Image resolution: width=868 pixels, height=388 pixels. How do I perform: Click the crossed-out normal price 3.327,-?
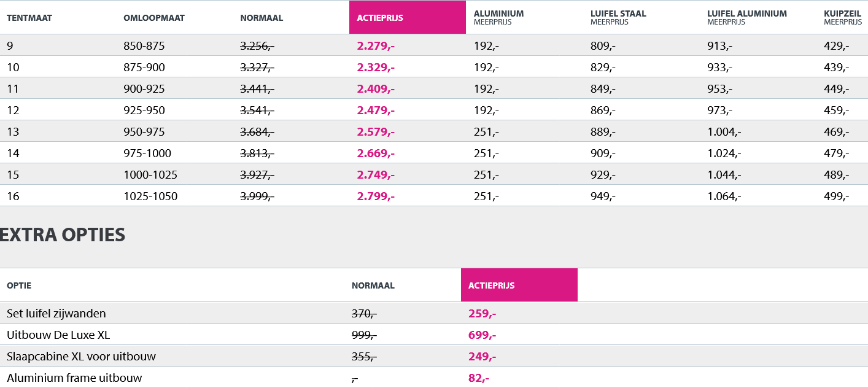[257, 68]
